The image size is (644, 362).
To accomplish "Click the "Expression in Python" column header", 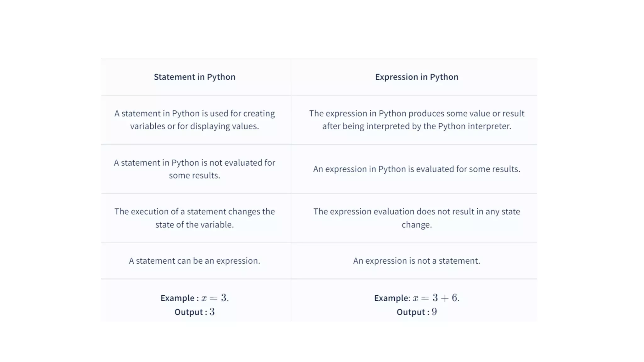I will 416,77.
